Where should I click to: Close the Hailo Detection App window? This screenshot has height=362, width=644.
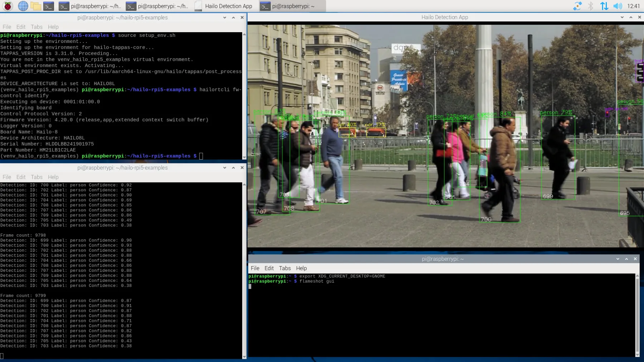click(640, 17)
